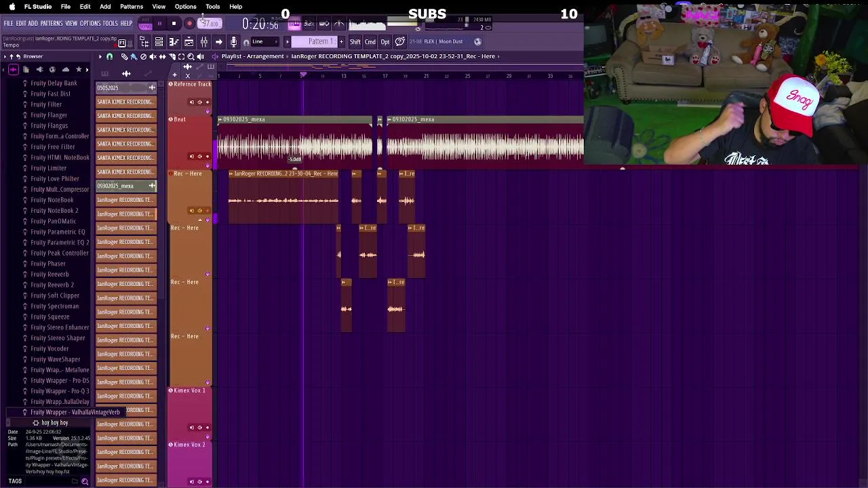Click the Stop playback button
Image resolution: width=868 pixels, height=488 pixels.
pyautogui.click(x=174, y=24)
